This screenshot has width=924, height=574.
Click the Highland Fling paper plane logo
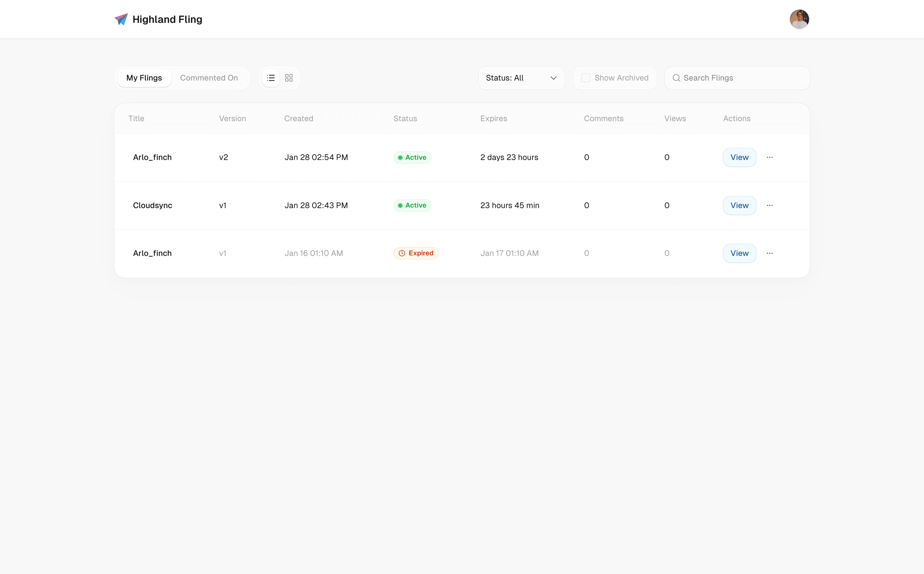coord(121,19)
